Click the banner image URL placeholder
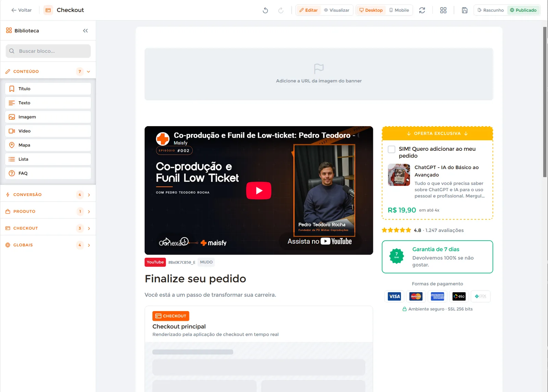Screen dimensions: 548x392 click(x=319, y=74)
